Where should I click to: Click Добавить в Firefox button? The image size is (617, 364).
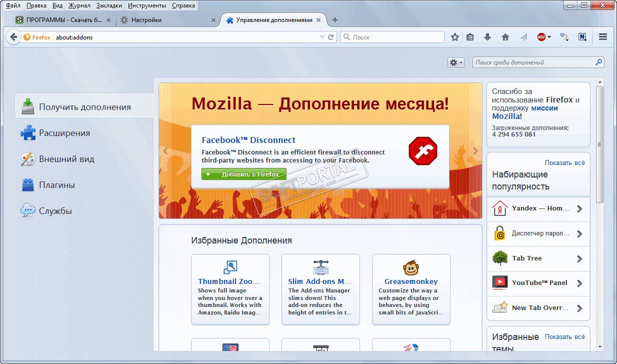tap(244, 174)
